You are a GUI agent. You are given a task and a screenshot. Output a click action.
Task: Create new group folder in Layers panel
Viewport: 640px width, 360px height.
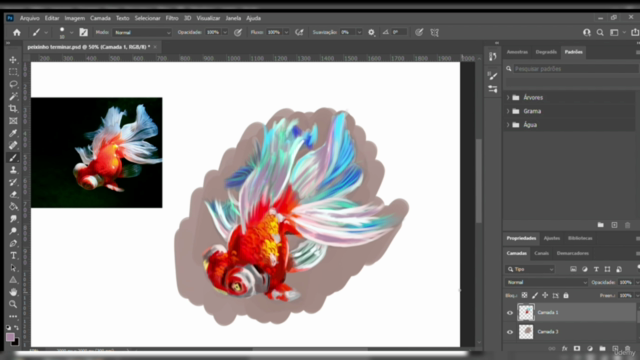[x=602, y=349]
